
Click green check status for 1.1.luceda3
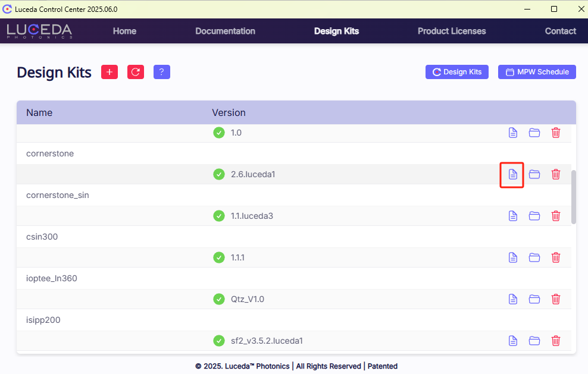(x=219, y=216)
